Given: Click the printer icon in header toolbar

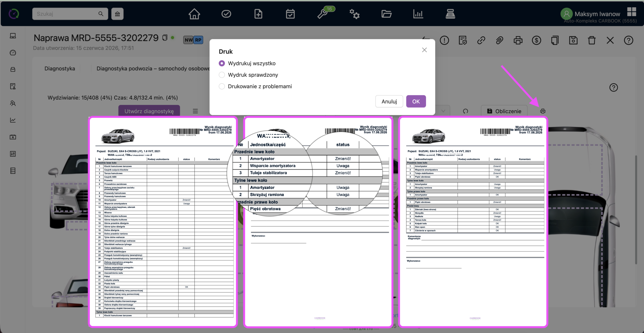Looking at the screenshot, I should [x=518, y=40].
